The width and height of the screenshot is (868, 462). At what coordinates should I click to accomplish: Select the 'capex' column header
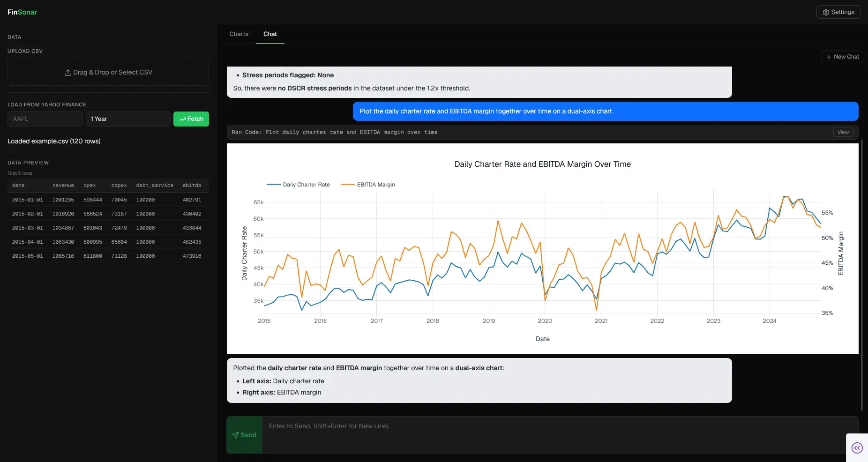pyautogui.click(x=119, y=186)
